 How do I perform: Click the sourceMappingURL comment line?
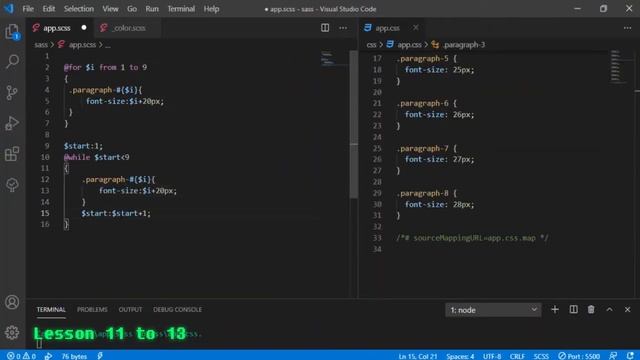click(x=472, y=238)
